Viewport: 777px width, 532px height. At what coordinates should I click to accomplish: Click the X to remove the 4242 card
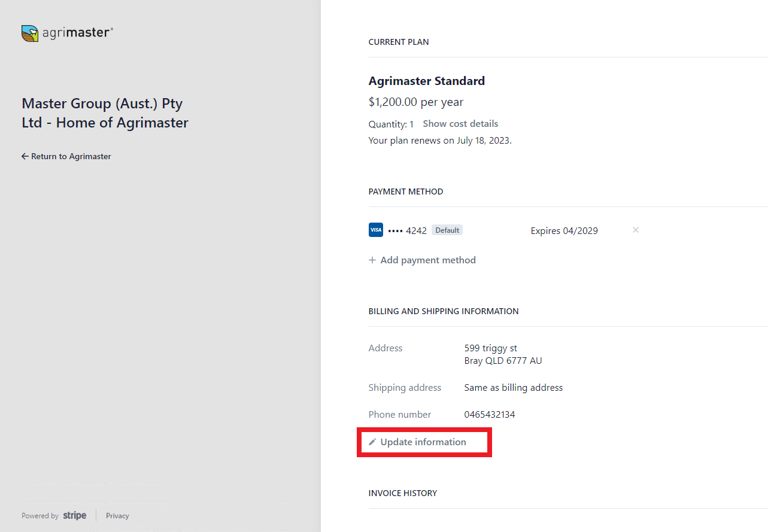(x=635, y=230)
